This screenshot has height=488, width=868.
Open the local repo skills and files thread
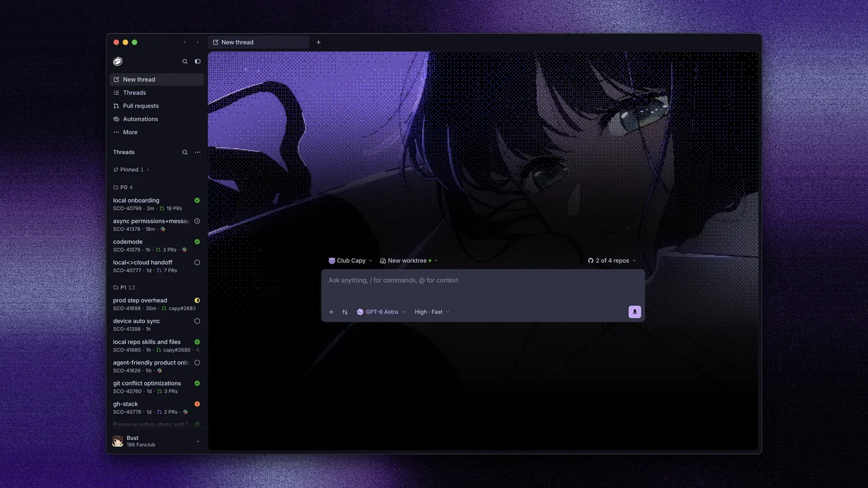156,346
